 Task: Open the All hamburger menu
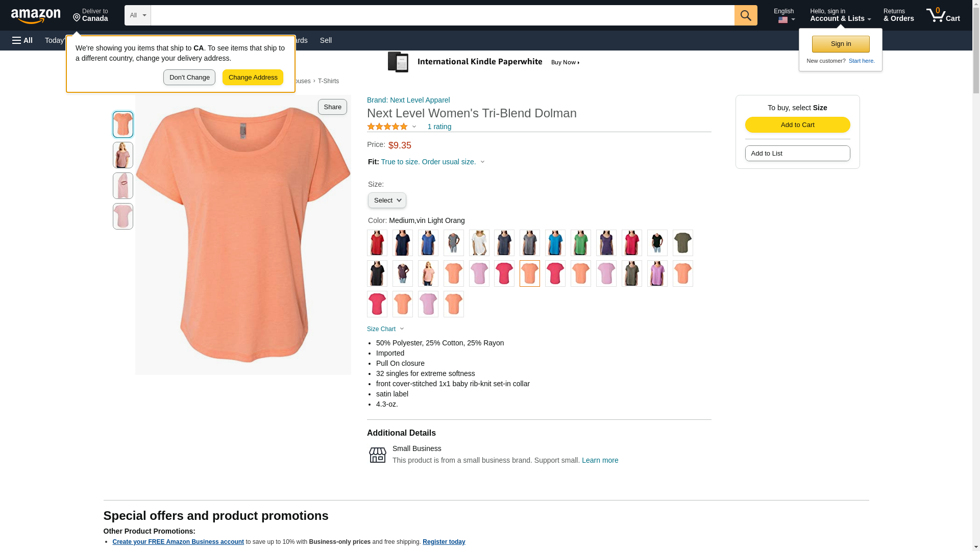click(22, 40)
